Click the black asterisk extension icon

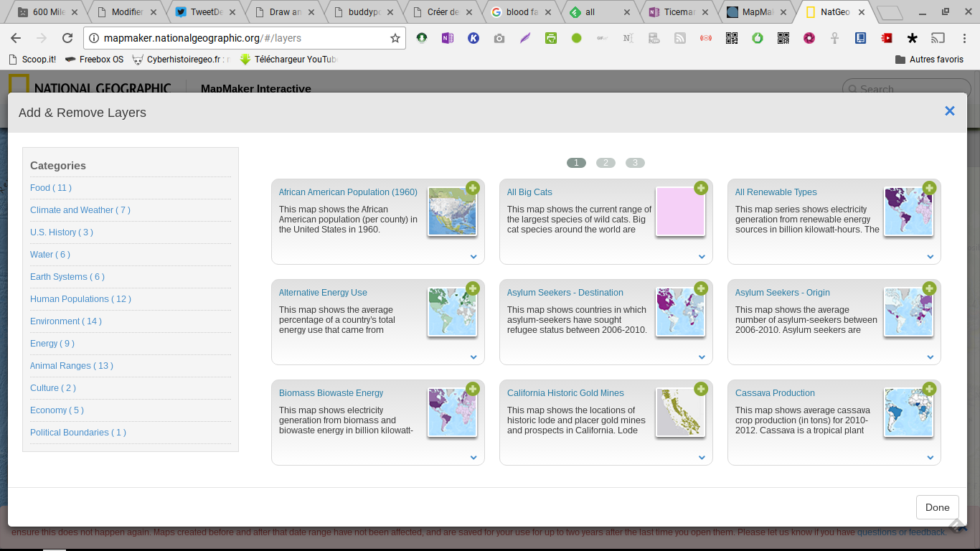point(912,38)
